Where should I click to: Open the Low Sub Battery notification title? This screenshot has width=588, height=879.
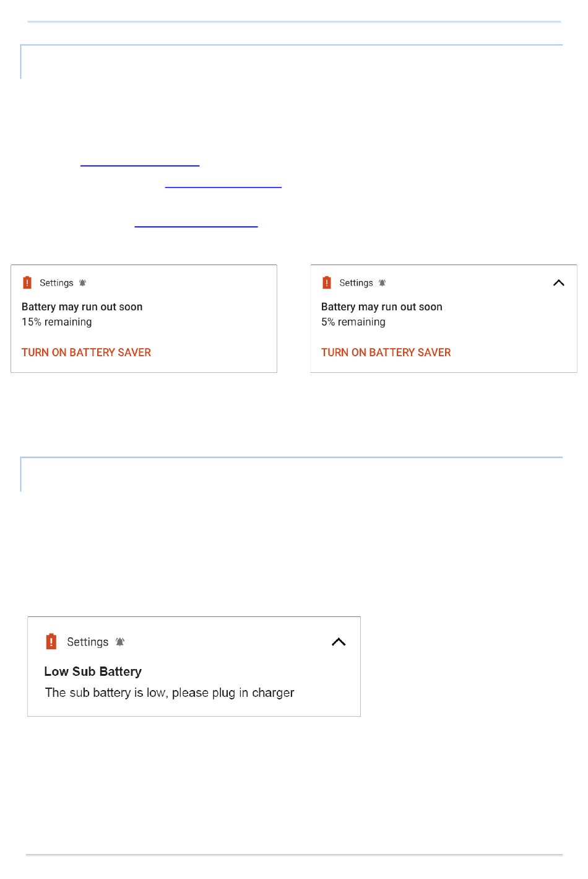tap(93, 671)
